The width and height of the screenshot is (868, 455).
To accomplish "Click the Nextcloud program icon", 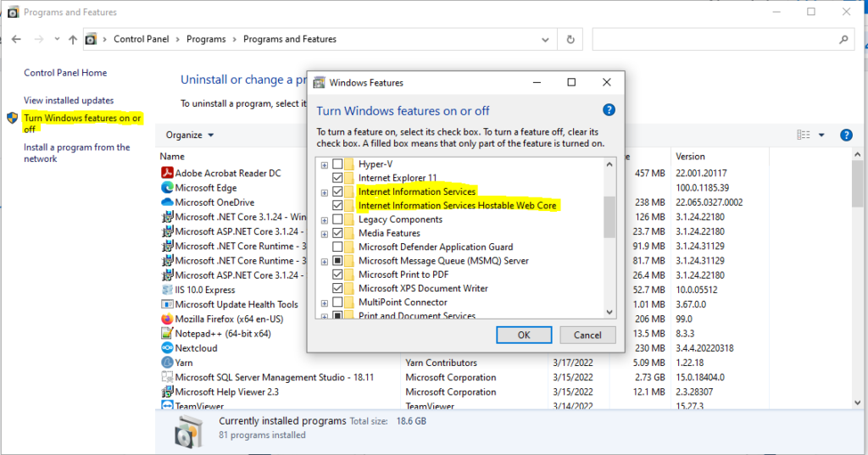I will [167, 347].
